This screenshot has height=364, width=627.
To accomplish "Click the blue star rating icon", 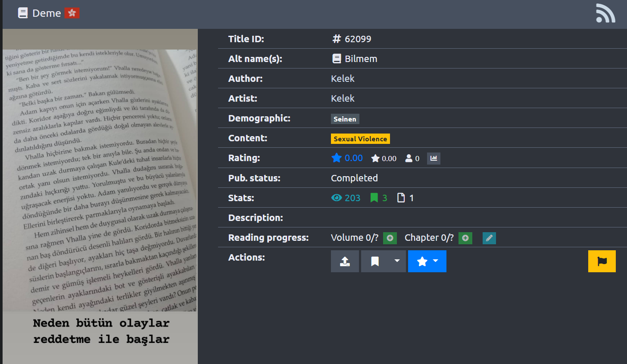I will click(337, 158).
